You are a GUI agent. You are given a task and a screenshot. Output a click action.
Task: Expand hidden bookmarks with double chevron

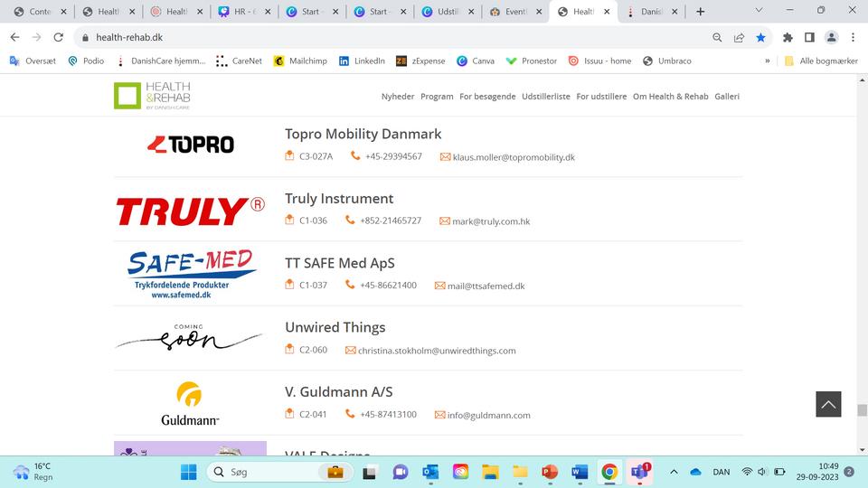(768, 61)
